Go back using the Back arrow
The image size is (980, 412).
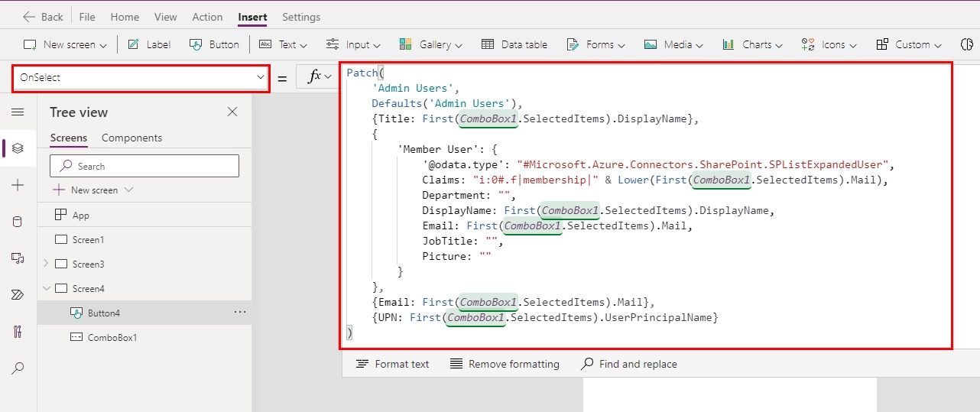(43, 17)
